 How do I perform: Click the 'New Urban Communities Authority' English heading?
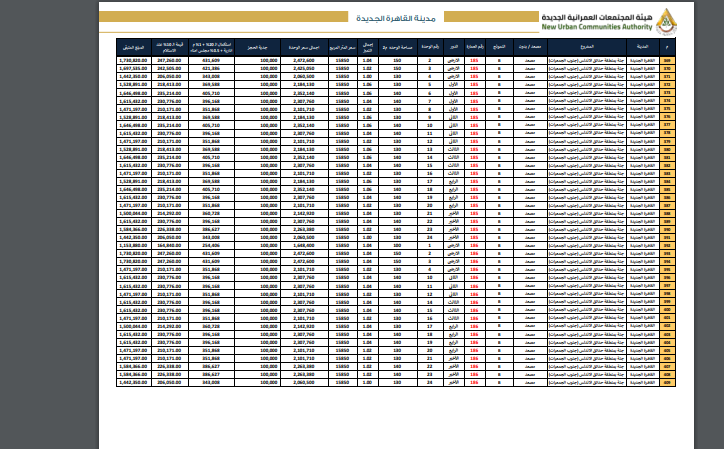597,27
